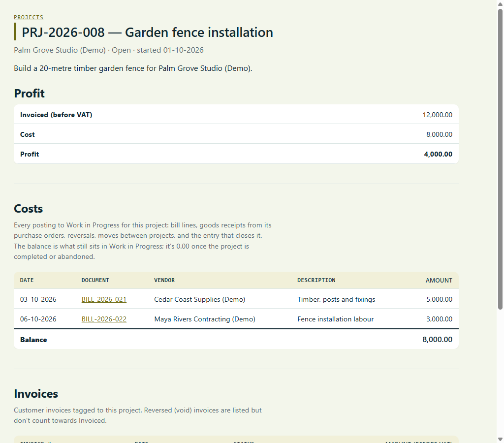Screen dimensions: 504x443
Task: Click the DESCRIPTION column header
Action: [x=316, y=281]
